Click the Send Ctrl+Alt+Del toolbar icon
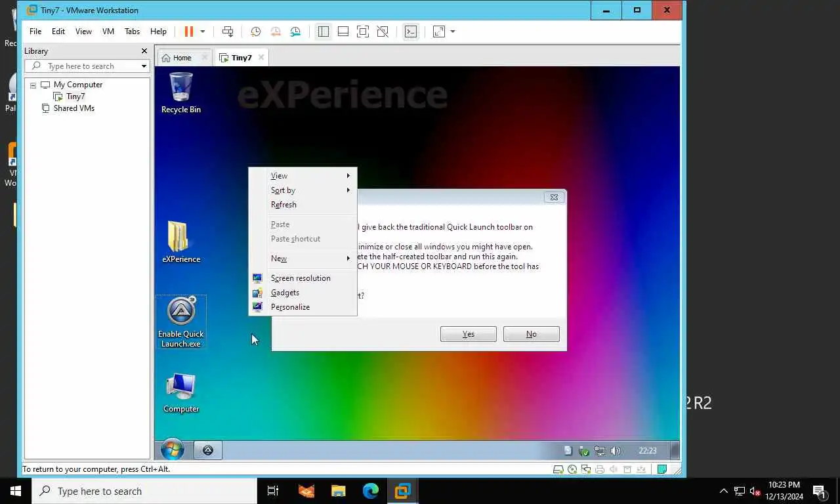The height and width of the screenshot is (504, 840). tap(228, 31)
